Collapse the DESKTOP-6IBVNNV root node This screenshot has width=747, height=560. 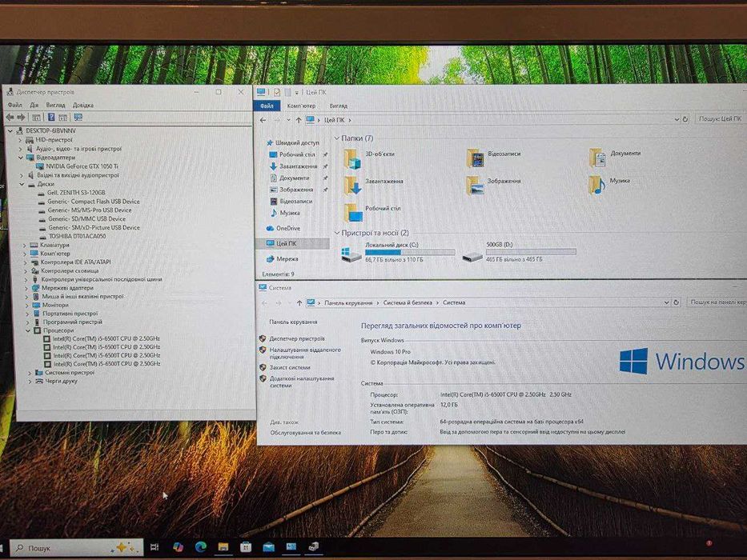coord(10,130)
